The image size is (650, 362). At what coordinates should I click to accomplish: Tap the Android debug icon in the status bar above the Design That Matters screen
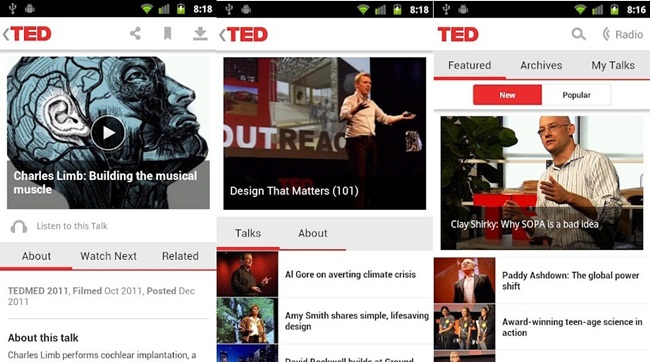246,9
